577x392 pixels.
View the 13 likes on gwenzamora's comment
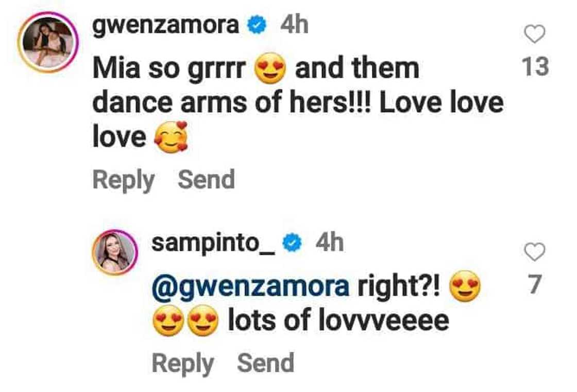534,67
